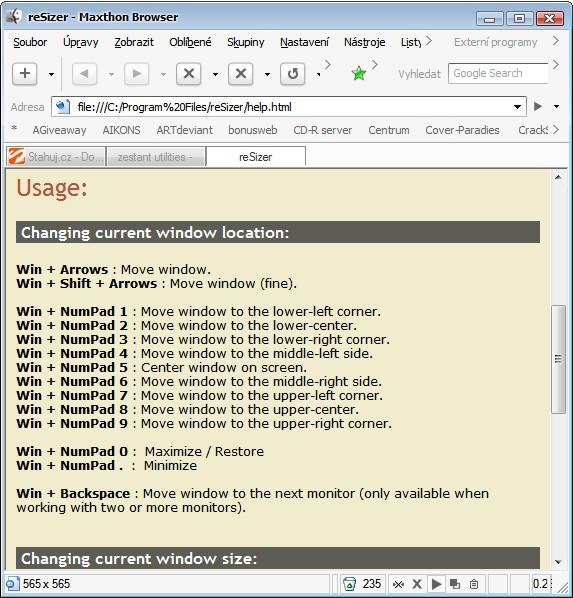Click the scrollbar down arrow
The image size is (573, 598).
pos(558,562)
